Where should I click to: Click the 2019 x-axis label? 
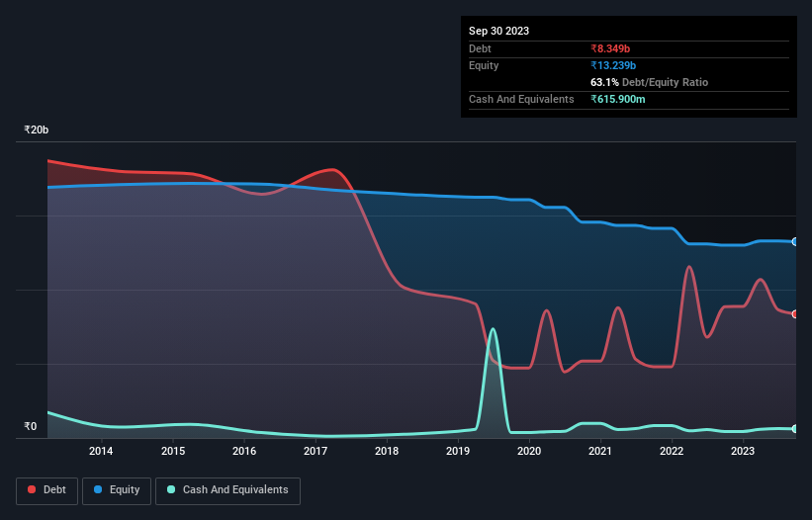458,451
